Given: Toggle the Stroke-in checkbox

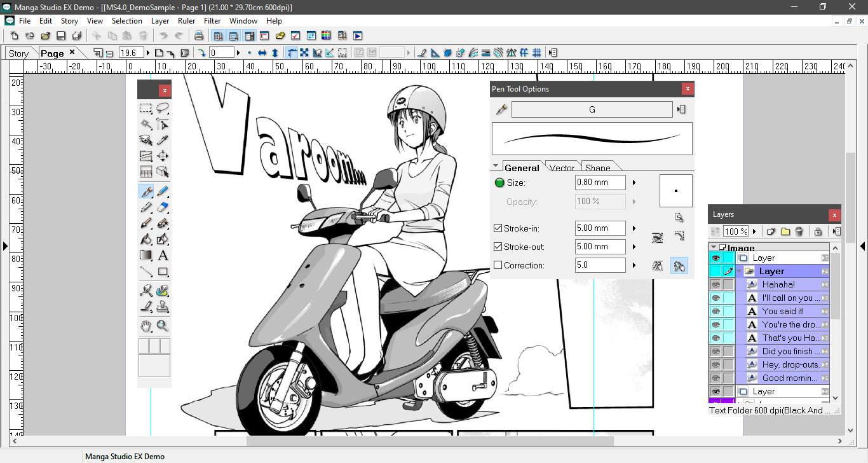Looking at the screenshot, I should point(498,228).
